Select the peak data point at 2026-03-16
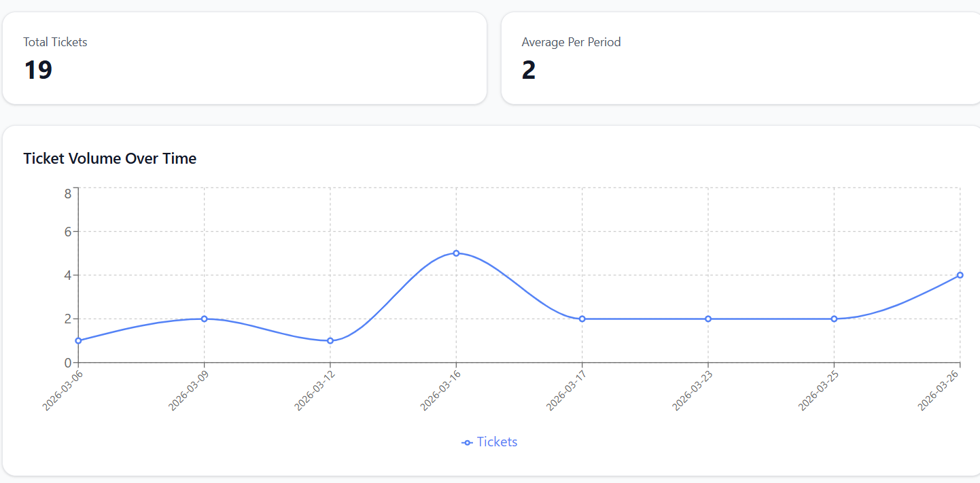 pyautogui.click(x=456, y=253)
